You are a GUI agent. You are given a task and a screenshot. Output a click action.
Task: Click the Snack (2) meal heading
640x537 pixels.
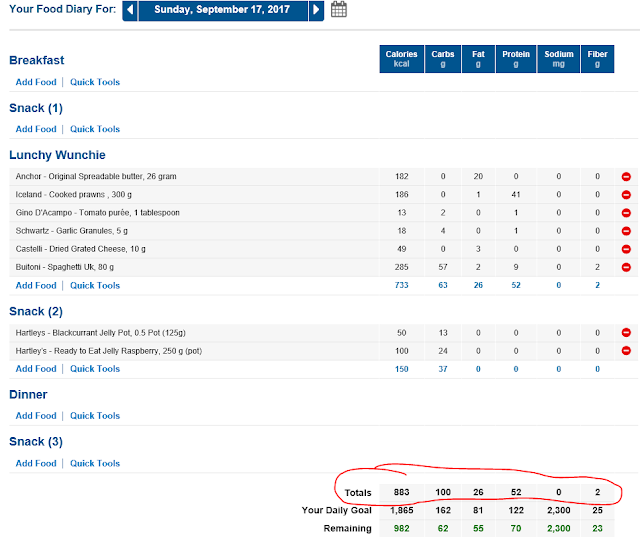36,312
